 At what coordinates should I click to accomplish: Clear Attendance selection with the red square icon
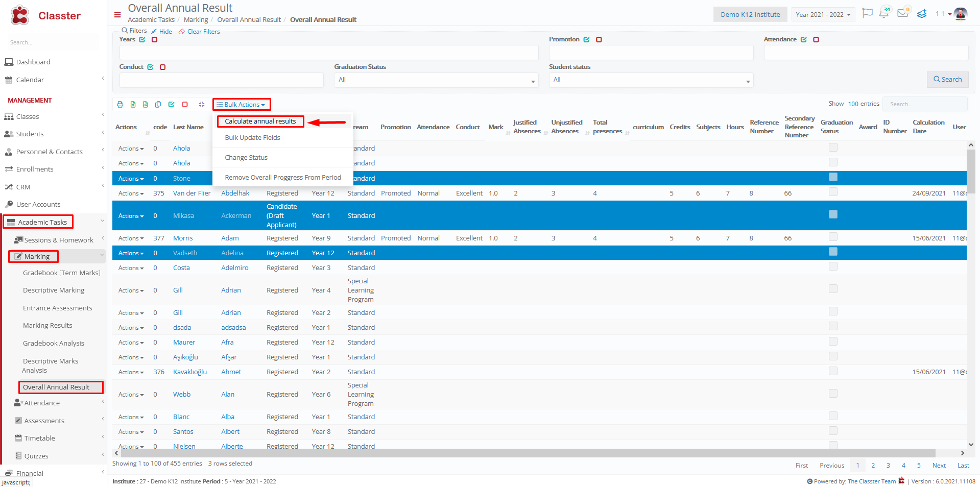click(816, 39)
